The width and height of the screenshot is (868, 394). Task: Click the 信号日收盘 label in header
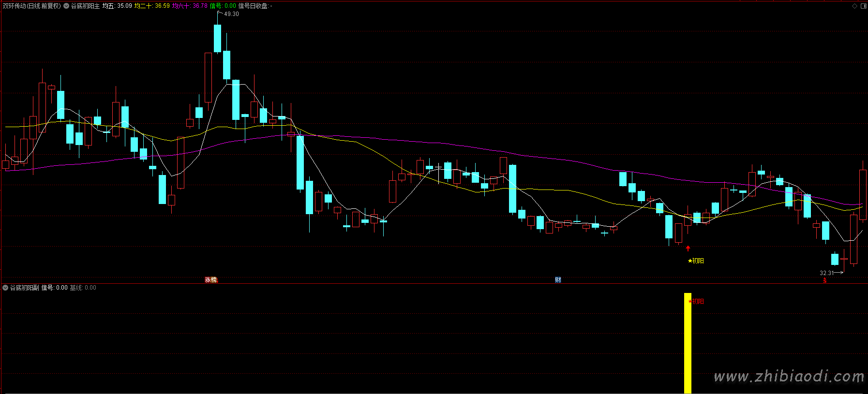pos(253,6)
